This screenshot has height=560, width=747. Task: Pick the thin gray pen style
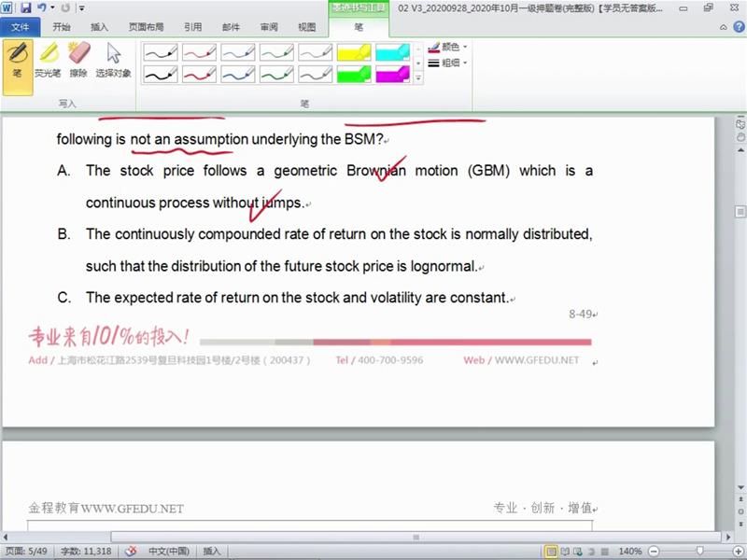(315, 52)
